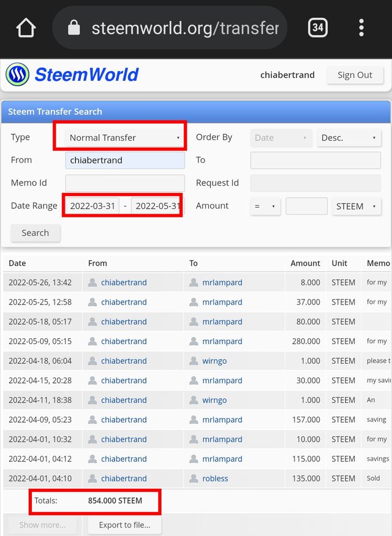The height and width of the screenshot is (536, 392).
Task: Open the browser three-dot menu
Action: [x=361, y=28]
